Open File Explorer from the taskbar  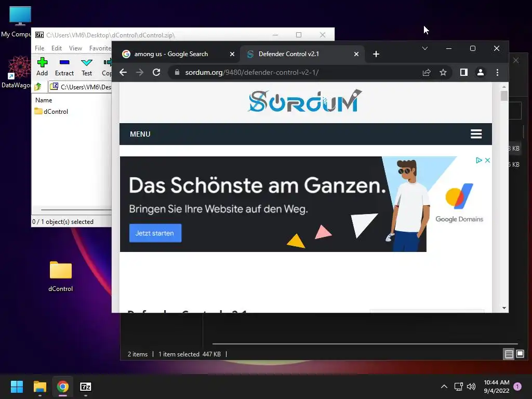coord(39,387)
